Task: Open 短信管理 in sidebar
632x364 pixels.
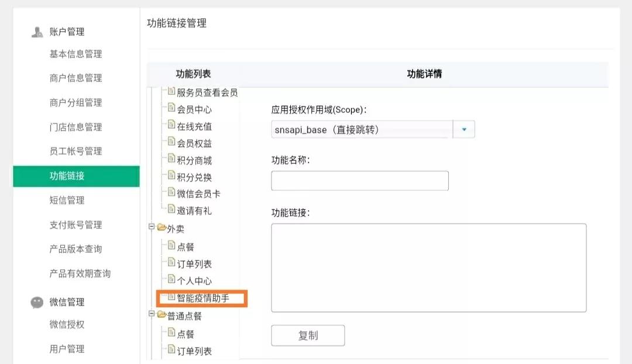Action: tap(67, 200)
